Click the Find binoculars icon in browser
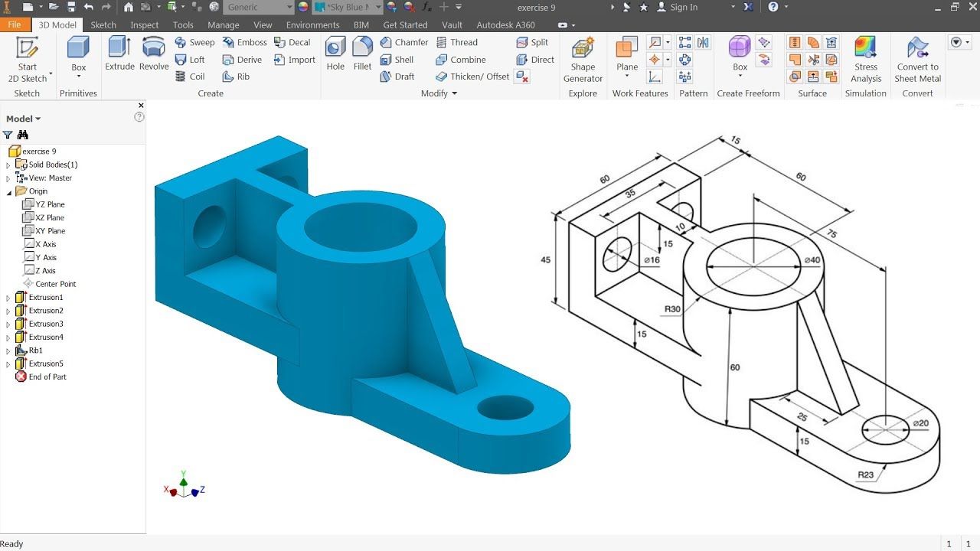980x551 pixels. 23,135
